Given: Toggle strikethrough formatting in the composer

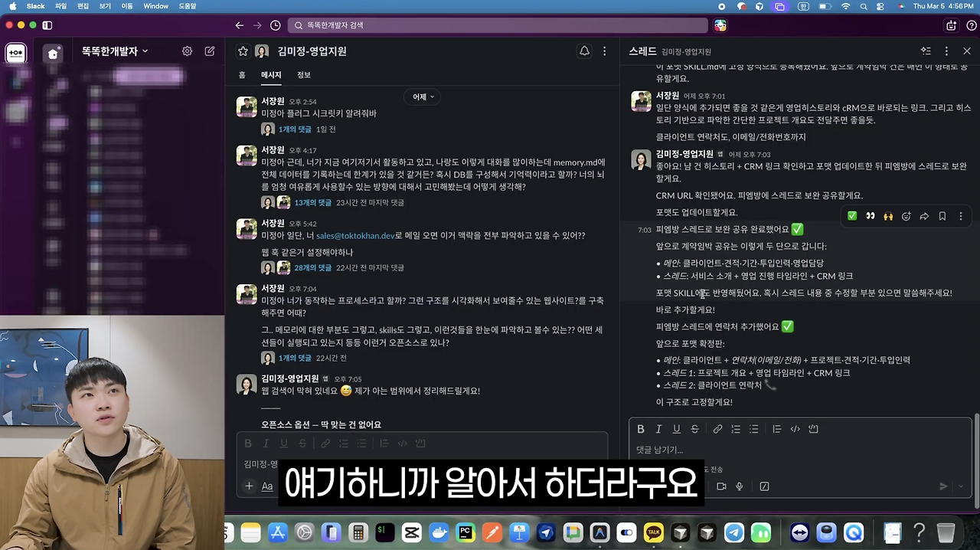Looking at the screenshot, I should coord(694,429).
